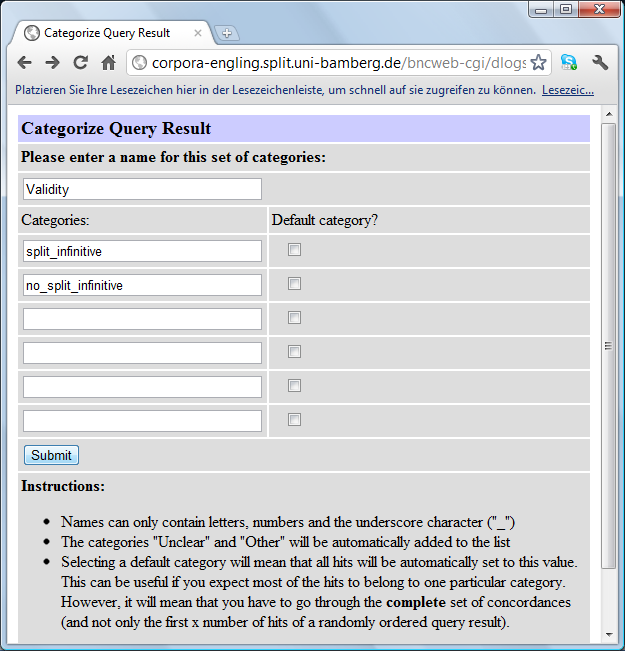Go forward with the forward arrow
625x651 pixels.
tap(52, 63)
